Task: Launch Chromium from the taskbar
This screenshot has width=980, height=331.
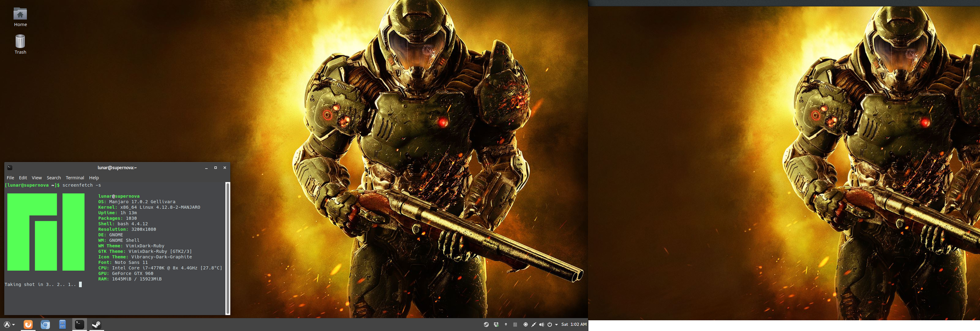Action: click(45, 325)
